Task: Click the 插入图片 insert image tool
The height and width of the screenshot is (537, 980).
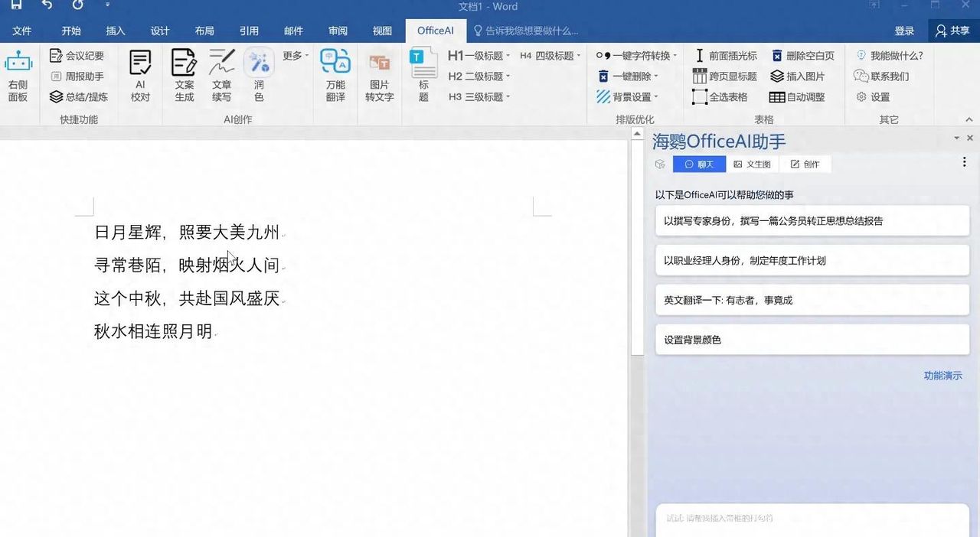Action: click(x=798, y=76)
